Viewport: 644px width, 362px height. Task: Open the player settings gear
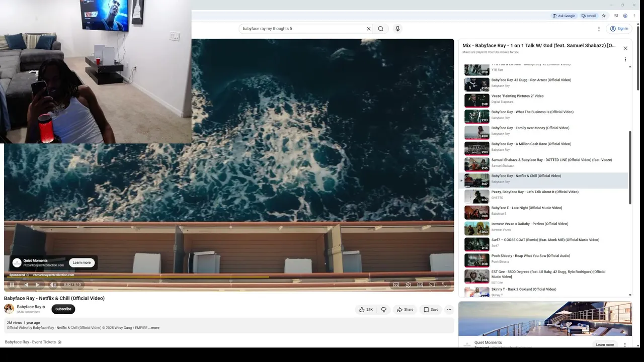(408, 285)
